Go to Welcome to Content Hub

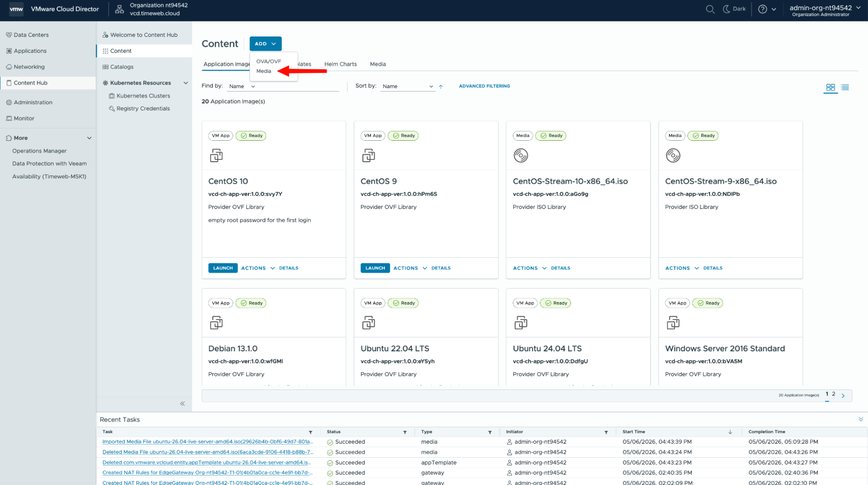[144, 35]
